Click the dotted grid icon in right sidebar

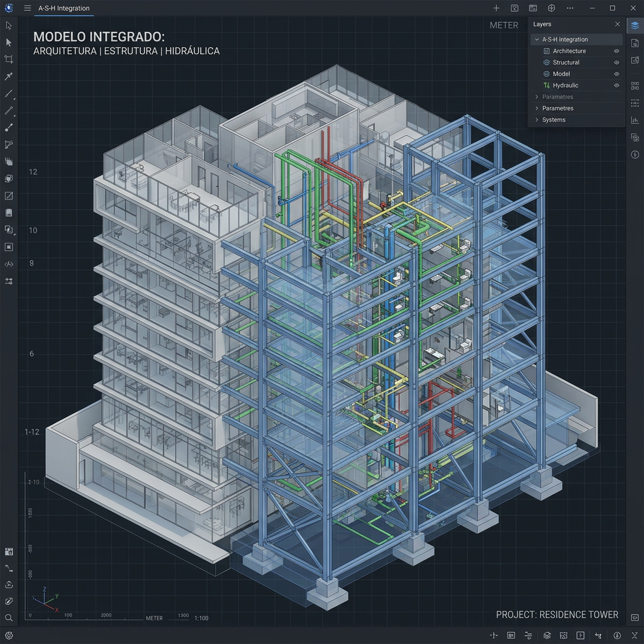[x=635, y=103]
